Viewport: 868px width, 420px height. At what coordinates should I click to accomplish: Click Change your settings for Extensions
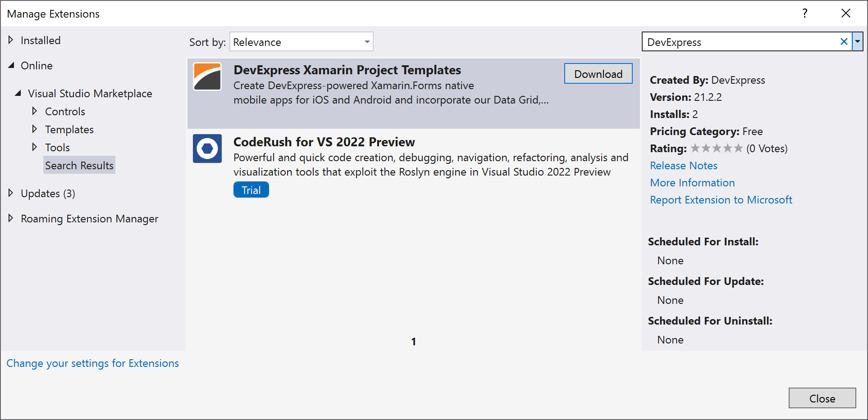(92, 363)
